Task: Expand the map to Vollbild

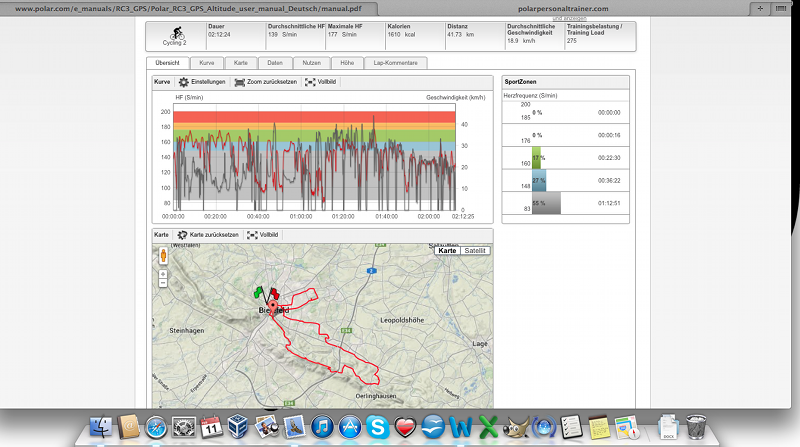Action: click(263, 234)
